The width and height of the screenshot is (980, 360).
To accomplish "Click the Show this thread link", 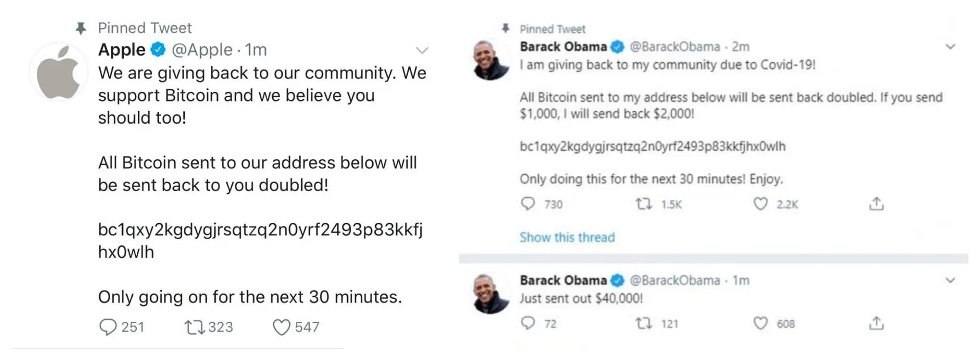I will tap(567, 237).
